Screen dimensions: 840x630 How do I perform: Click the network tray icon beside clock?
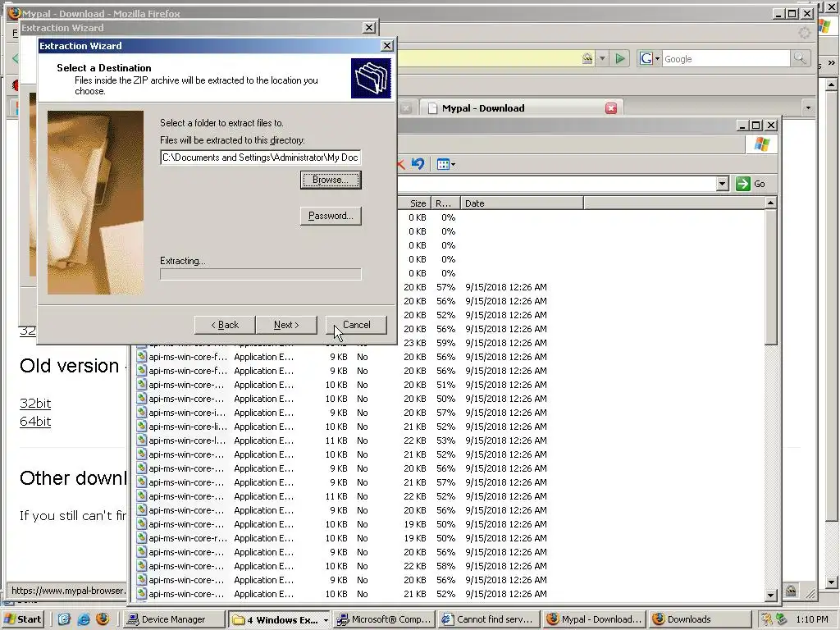pyautogui.click(x=781, y=619)
